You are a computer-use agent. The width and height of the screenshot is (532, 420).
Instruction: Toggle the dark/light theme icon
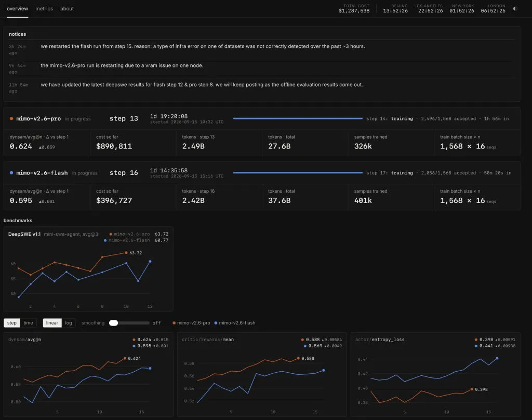(x=515, y=9)
